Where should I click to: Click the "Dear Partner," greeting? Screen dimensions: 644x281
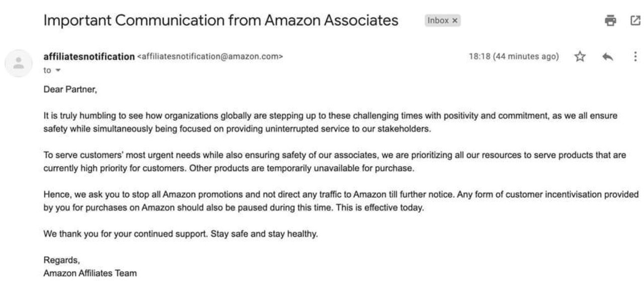(x=70, y=89)
